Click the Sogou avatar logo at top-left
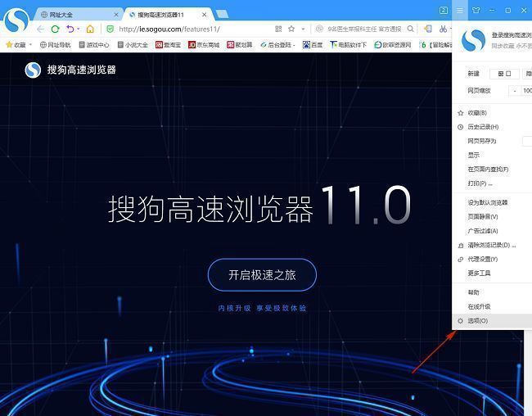532x416 pixels. [x=16, y=21]
